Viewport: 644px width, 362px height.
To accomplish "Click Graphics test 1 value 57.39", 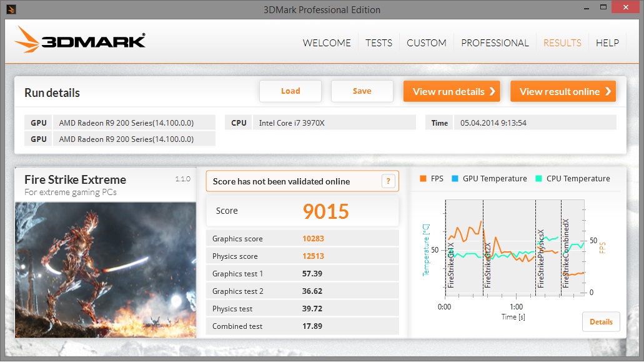I will click(x=312, y=274).
